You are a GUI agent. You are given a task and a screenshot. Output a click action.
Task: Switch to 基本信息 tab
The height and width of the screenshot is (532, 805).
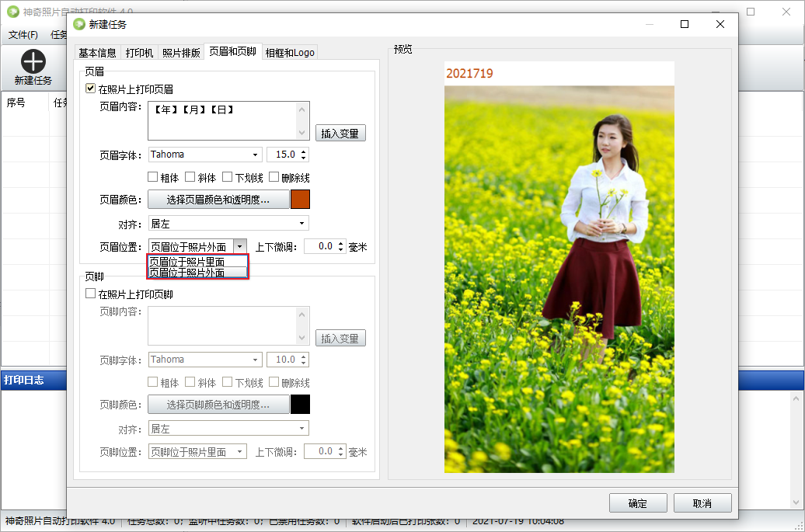(x=97, y=53)
